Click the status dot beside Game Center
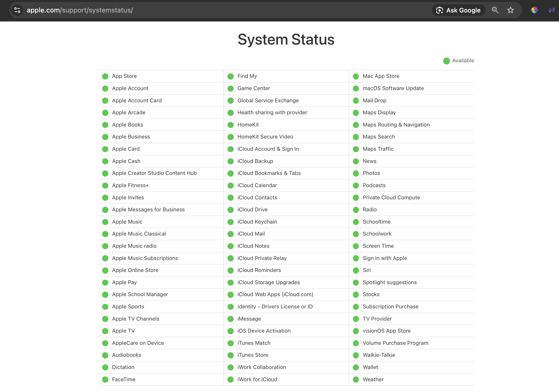This screenshot has width=559, height=392. [231, 89]
